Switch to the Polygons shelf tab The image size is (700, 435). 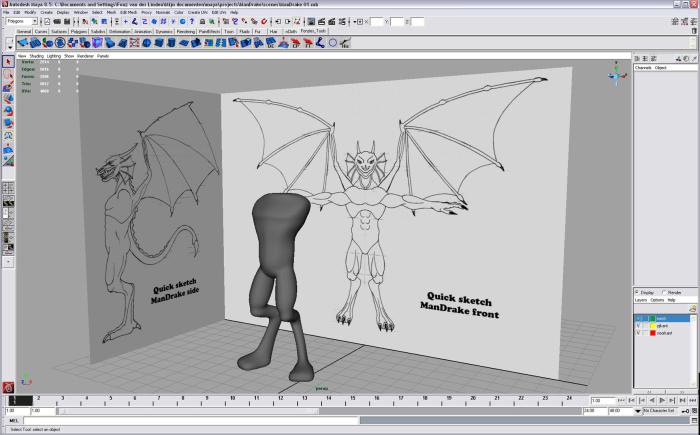(x=79, y=32)
